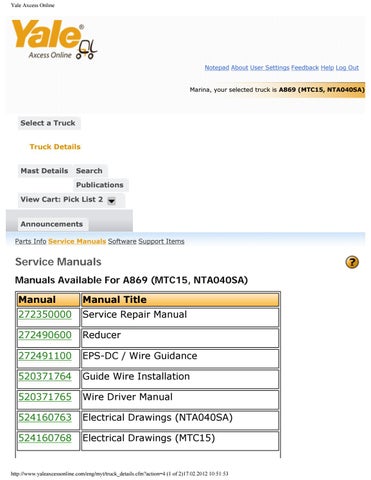
Task: Click the page URL footer text
Action: (x=119, y=474)
